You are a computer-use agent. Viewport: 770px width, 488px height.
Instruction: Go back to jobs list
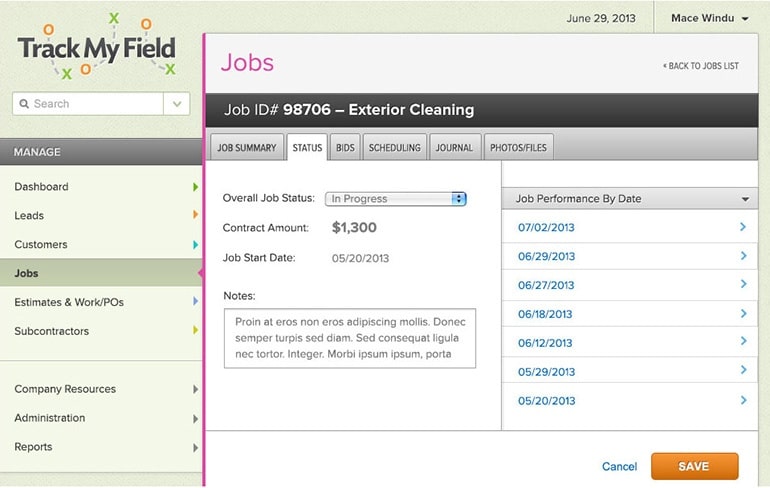pos(701,66)
